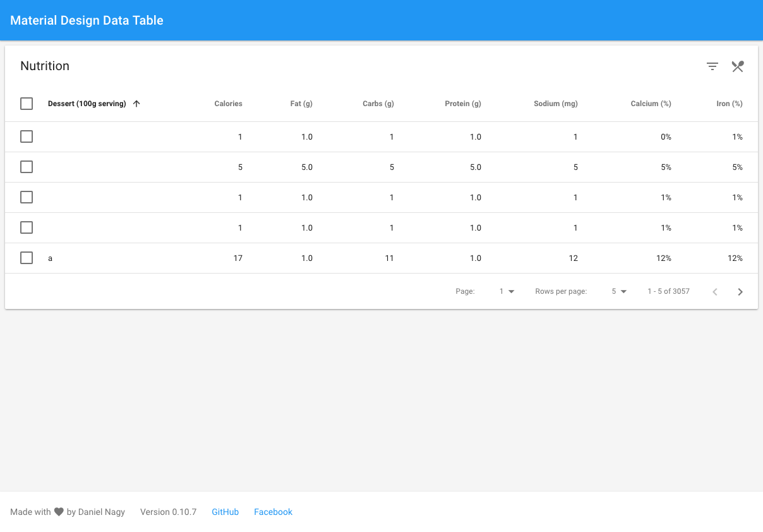The image size is (763, 532).
Task: Sort the table by Protein (g)
Action: tap(462, 103)
